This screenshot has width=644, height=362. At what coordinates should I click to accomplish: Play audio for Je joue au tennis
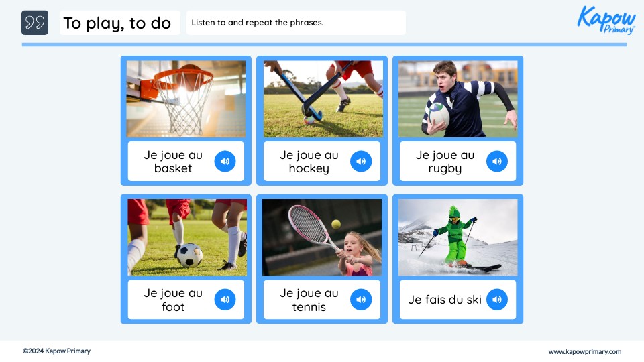[361, 300]
